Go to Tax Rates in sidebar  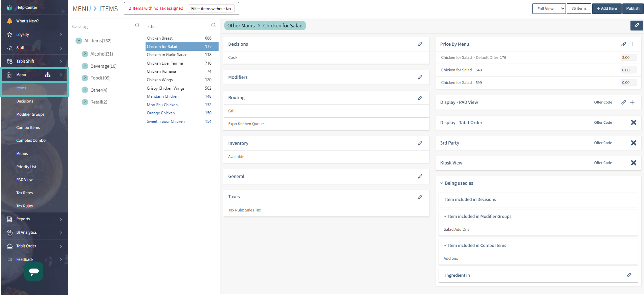click(25, 193)
